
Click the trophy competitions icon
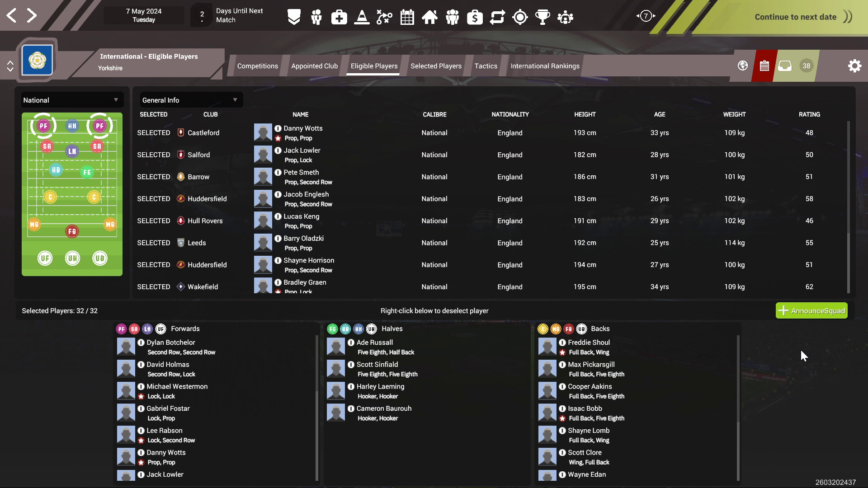pos(542,17)
